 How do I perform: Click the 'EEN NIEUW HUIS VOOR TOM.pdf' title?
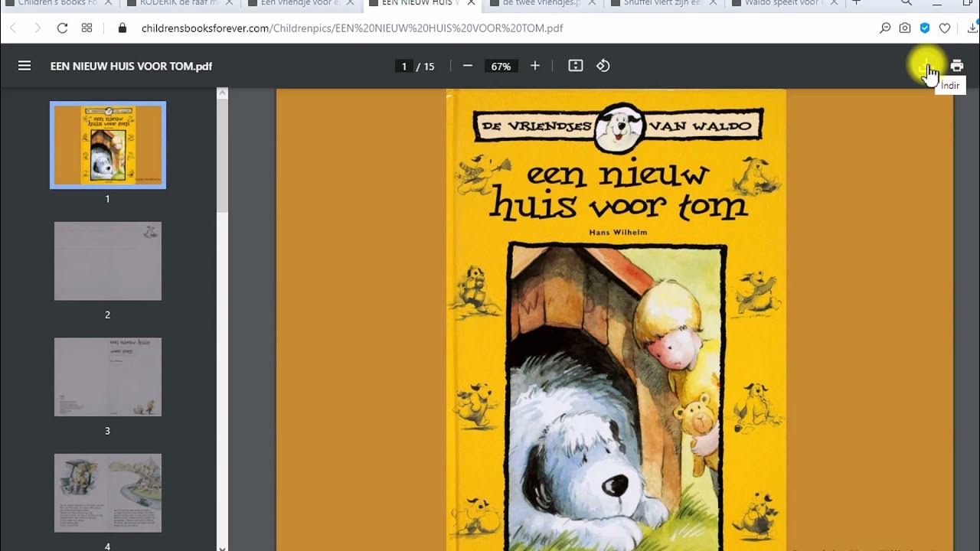pyautogui.click(x=131, y=67)
